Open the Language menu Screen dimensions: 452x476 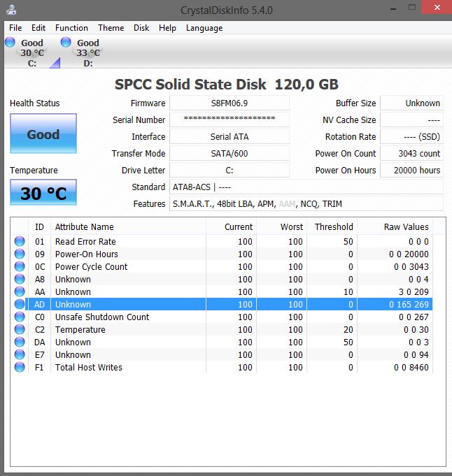(204, 28)
